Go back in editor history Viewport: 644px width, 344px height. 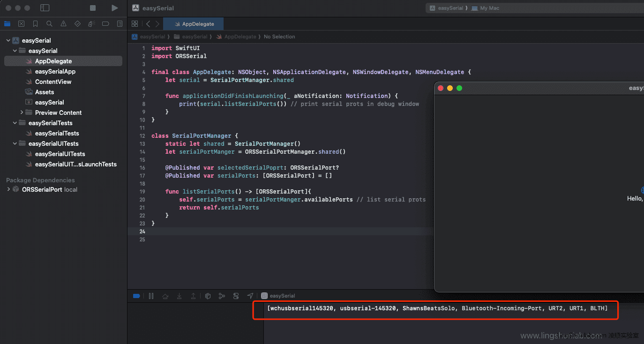click(x=148, y=23)
